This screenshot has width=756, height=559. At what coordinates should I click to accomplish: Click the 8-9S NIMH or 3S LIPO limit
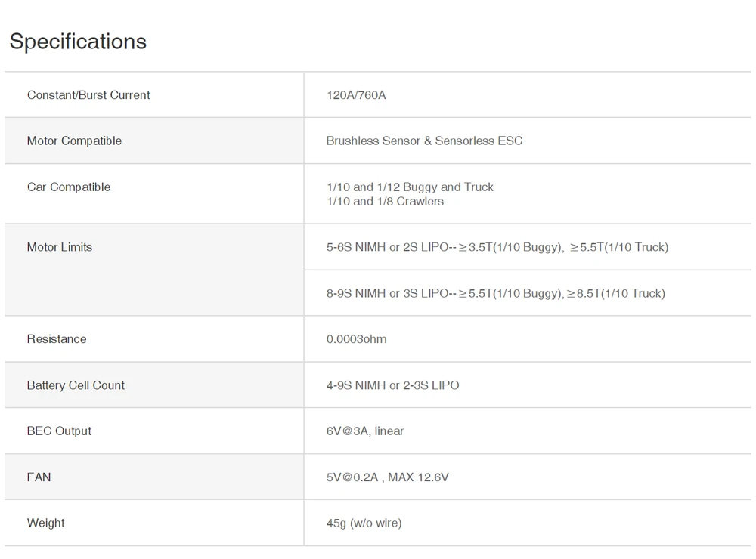point(496,293)
